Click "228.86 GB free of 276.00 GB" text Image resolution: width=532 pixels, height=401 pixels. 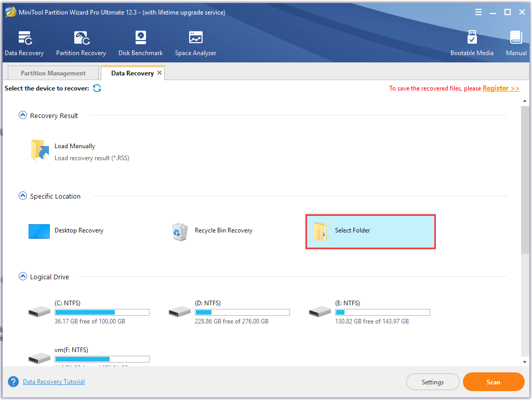[x=232, y=321]
